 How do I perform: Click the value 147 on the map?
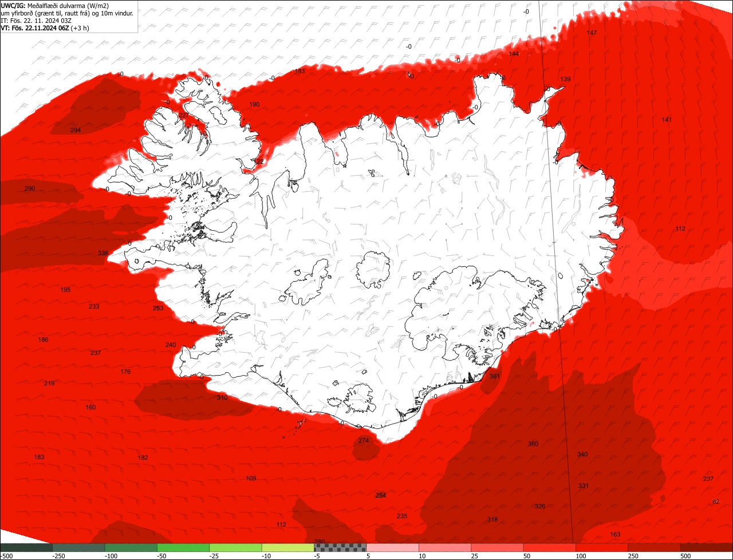tap(592, 33)
